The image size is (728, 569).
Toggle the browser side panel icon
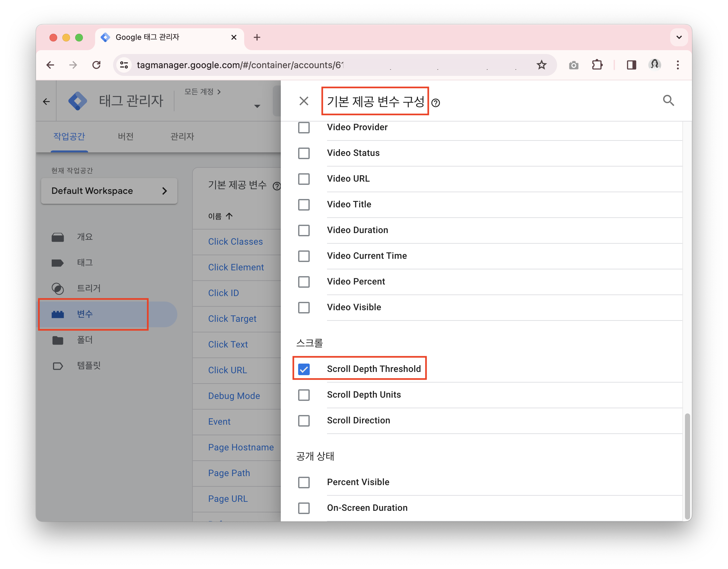tap(631, 65)
